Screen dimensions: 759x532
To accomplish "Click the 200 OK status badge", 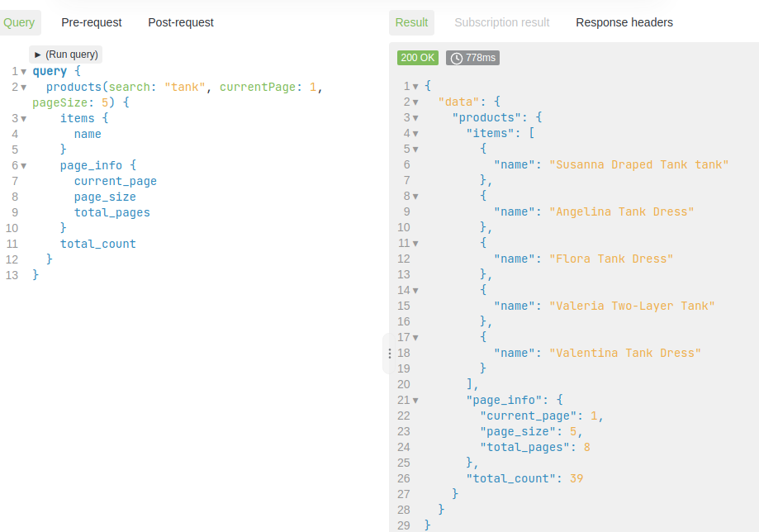I will tap(417, 58).
